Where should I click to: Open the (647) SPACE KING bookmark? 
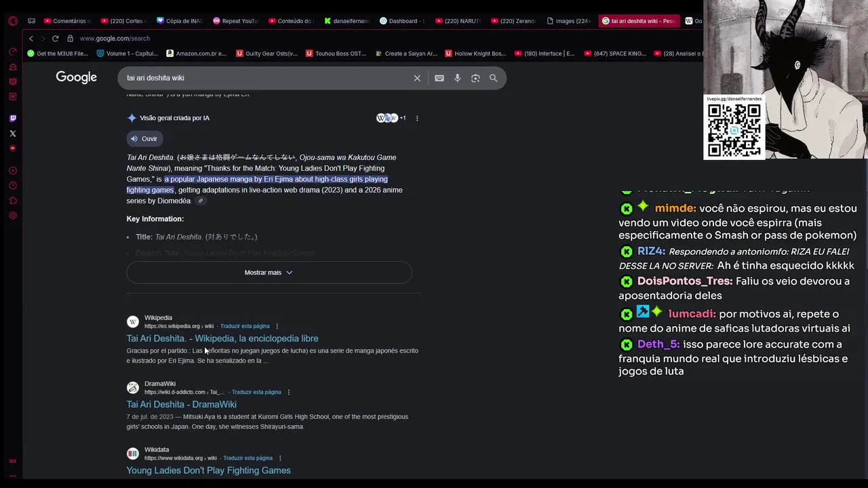tap(615, 54)
